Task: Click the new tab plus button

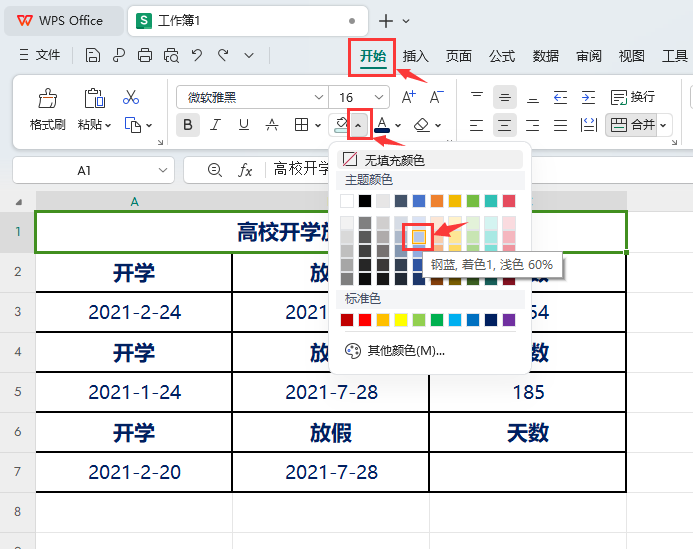Action: (x=386, y=21)
